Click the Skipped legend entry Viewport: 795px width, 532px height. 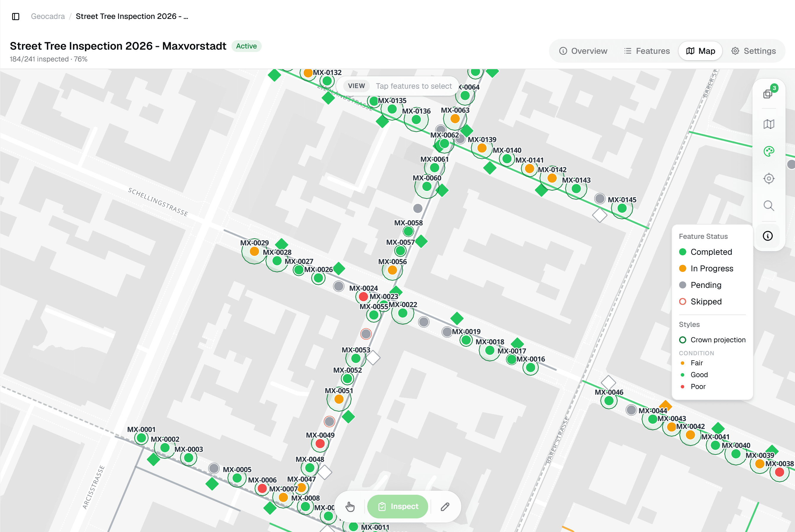point(700,302)
